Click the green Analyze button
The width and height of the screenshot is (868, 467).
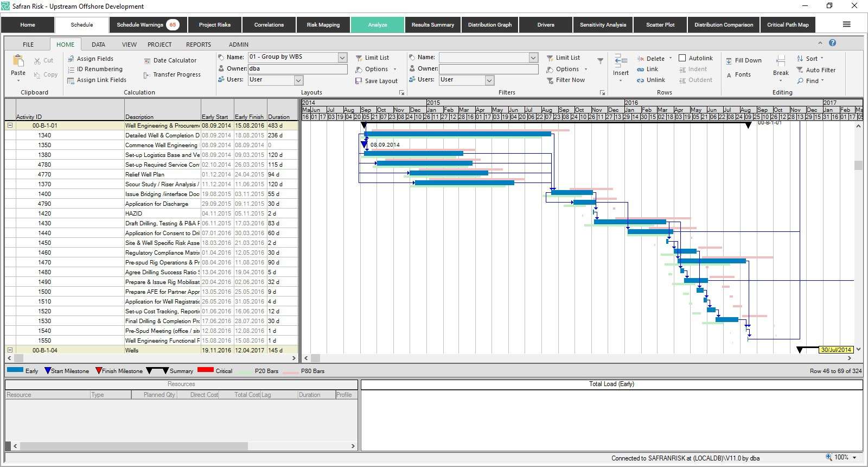[378, 25]
